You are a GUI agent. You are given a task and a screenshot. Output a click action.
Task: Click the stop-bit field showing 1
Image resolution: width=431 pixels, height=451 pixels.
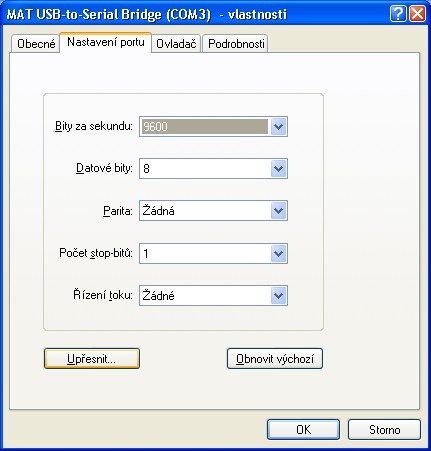pyautogui.click(x=213, y=254)
